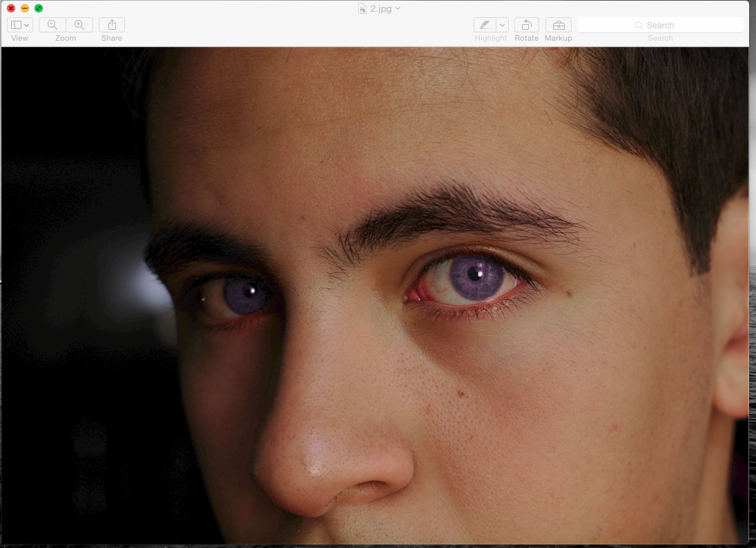Select the Highlight pen tool

point(485,25)
